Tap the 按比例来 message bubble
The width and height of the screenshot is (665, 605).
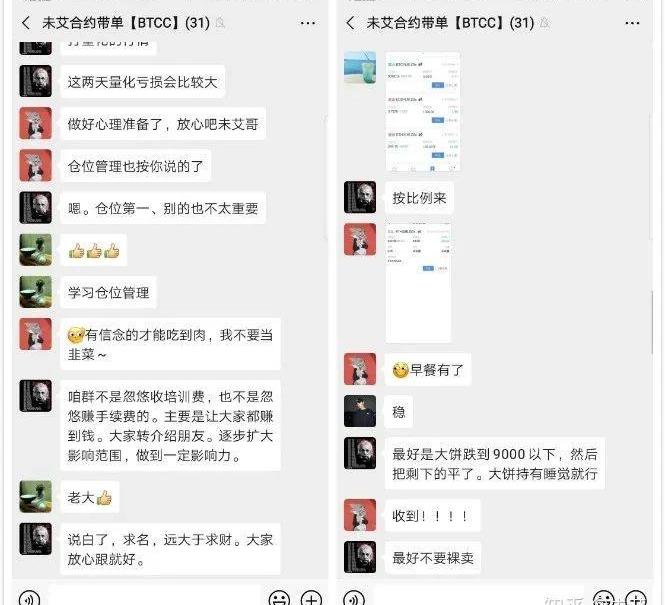pyautogui.click(x=419, y=198)
